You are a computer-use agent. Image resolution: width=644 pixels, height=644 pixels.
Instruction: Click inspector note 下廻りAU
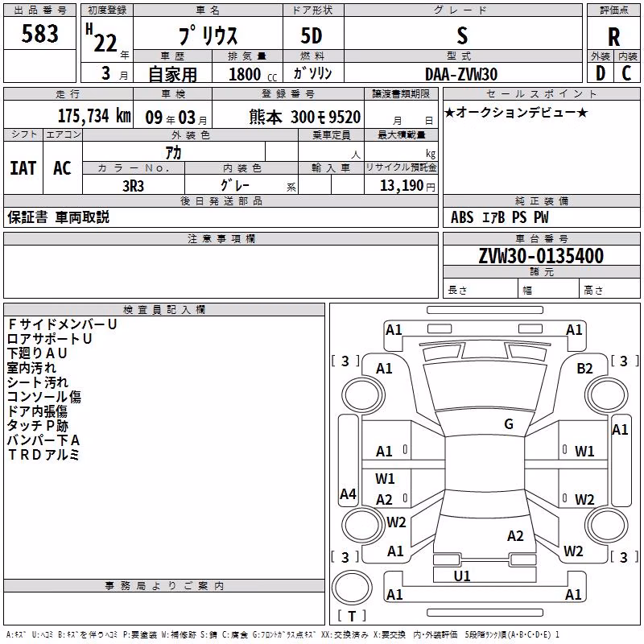point(37,353)
